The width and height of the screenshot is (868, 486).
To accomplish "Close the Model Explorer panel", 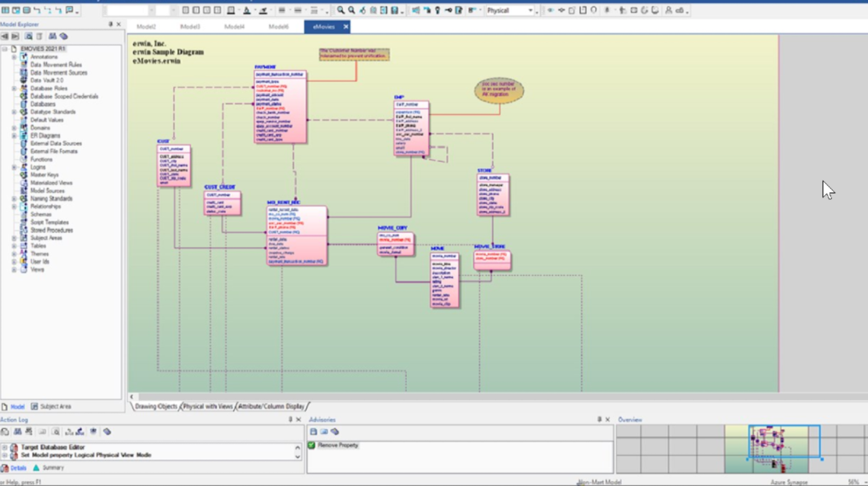I will pos(119,24).
